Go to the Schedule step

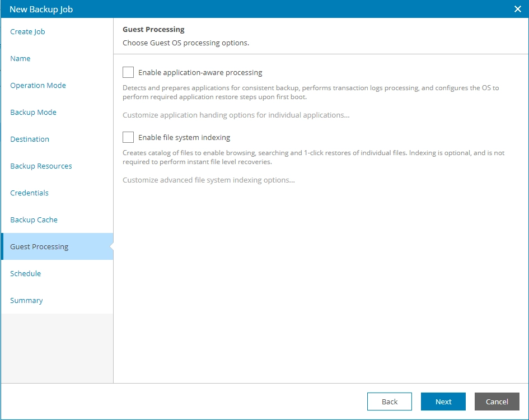(25, 273)
